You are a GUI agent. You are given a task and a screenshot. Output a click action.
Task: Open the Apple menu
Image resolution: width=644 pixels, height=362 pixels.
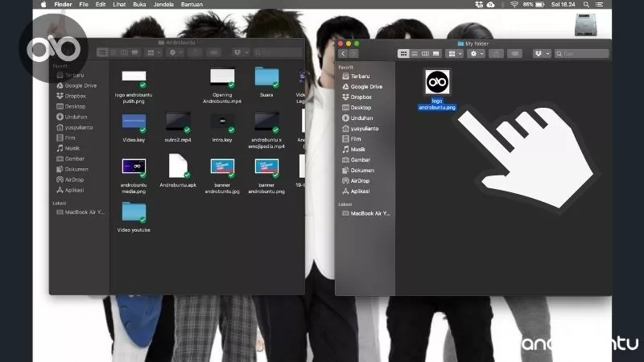[x=44, y=5]
